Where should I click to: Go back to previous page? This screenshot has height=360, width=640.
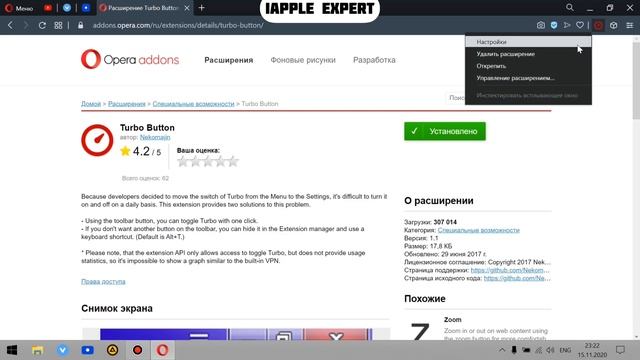click(10, 25)
